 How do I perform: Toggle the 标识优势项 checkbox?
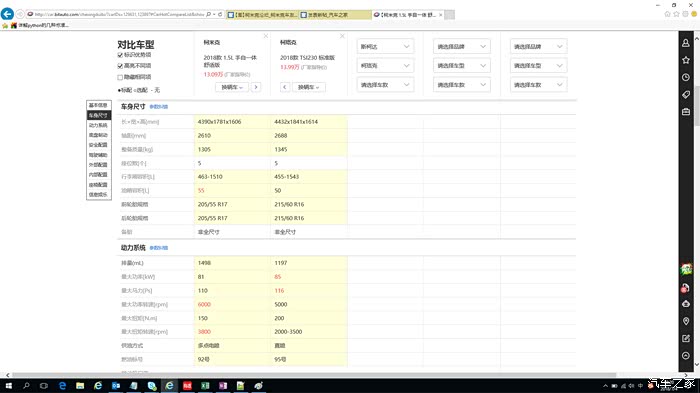(x=120, y=55)
